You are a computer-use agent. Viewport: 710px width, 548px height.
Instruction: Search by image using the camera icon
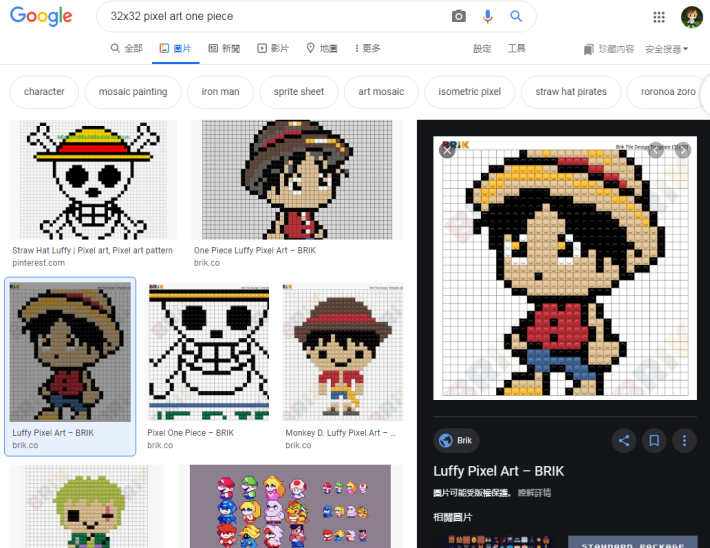click(458, 16)
